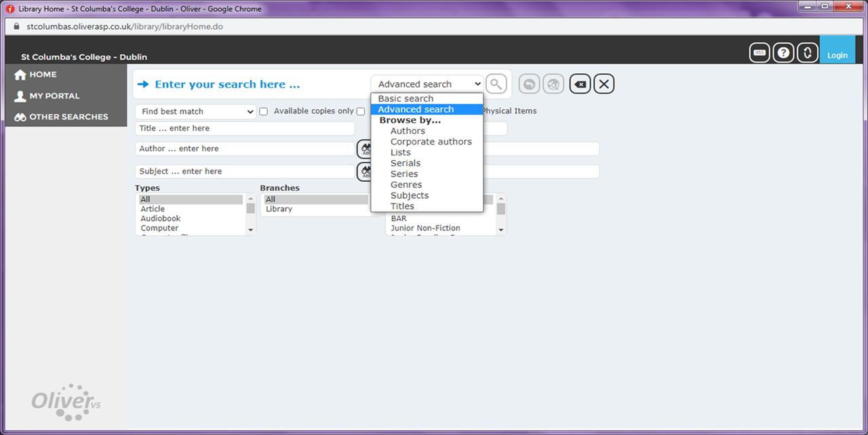Open MY PORTAL in sidebar
Viewport: 868px width, 435px height.
pos(54,96)
